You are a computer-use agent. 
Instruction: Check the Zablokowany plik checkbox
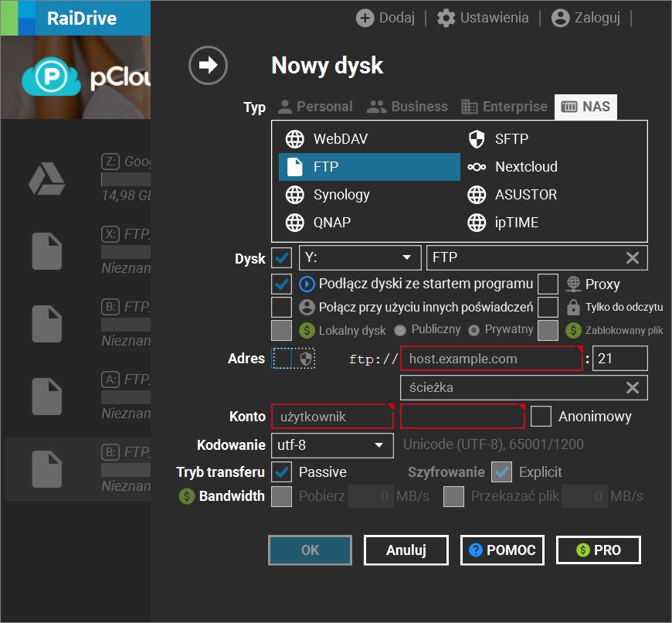click(548, 330)
